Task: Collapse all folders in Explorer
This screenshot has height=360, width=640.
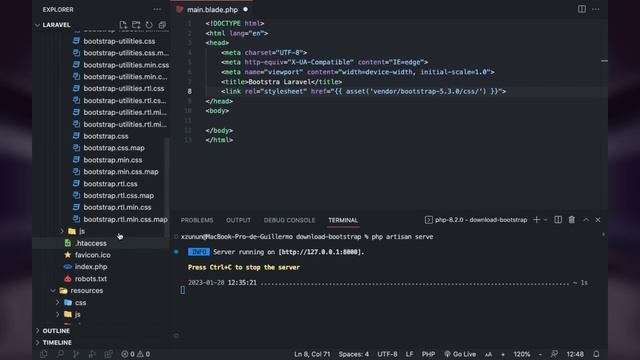Action: [162, 25]
